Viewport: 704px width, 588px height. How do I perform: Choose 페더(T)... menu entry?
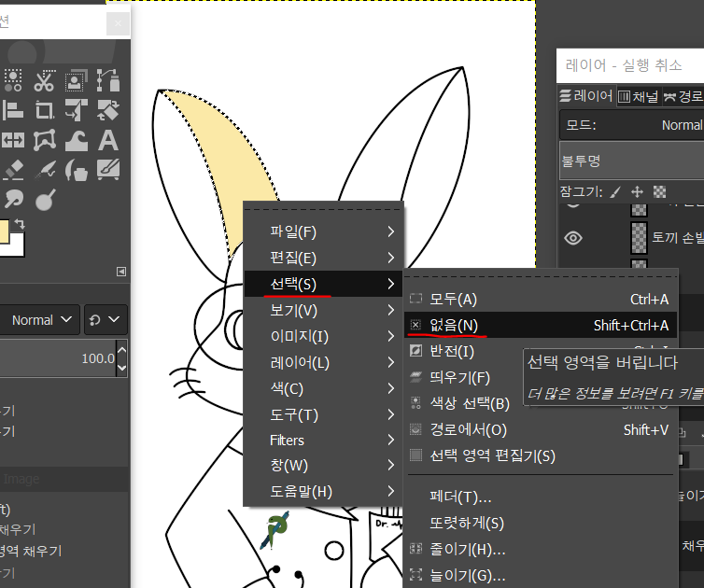point(540,497)
